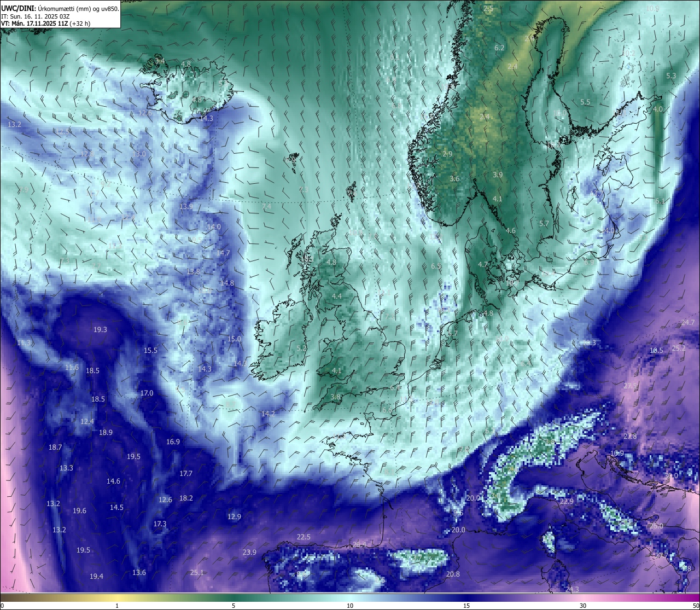Select the 25.1 value label
The image size is (700, 610).
tap(197, 572)
